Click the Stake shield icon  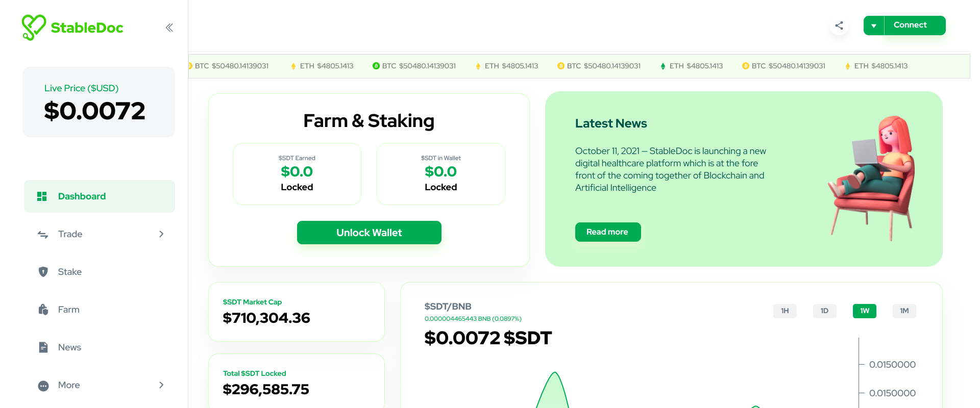43,272
